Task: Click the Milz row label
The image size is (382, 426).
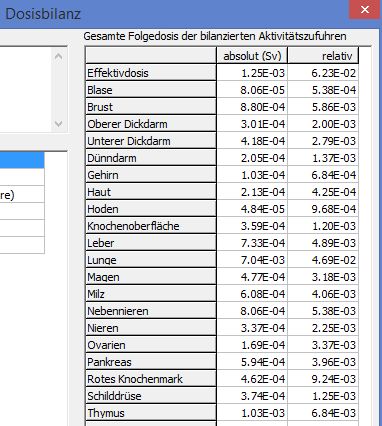Action: [x=151, y=294]
